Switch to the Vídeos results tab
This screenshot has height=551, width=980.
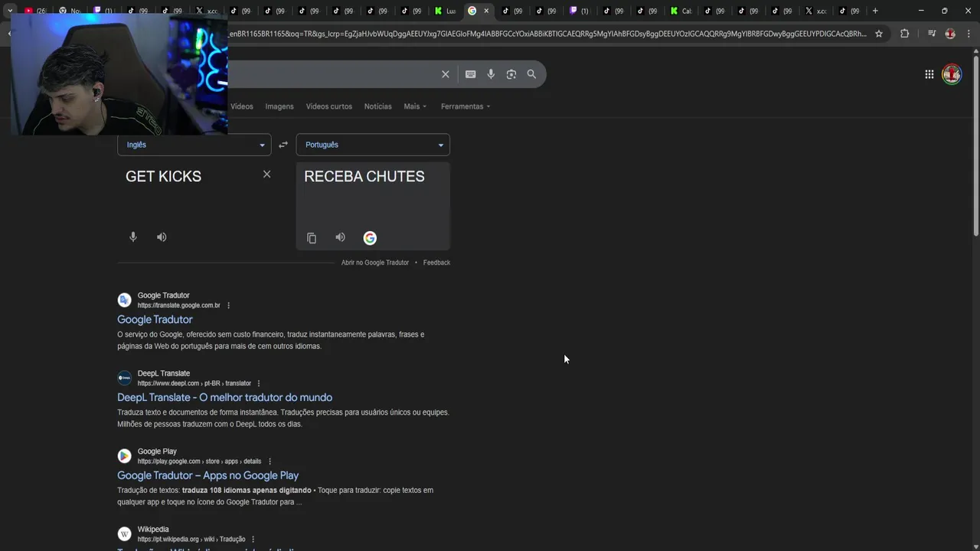(x=242, y=106)
